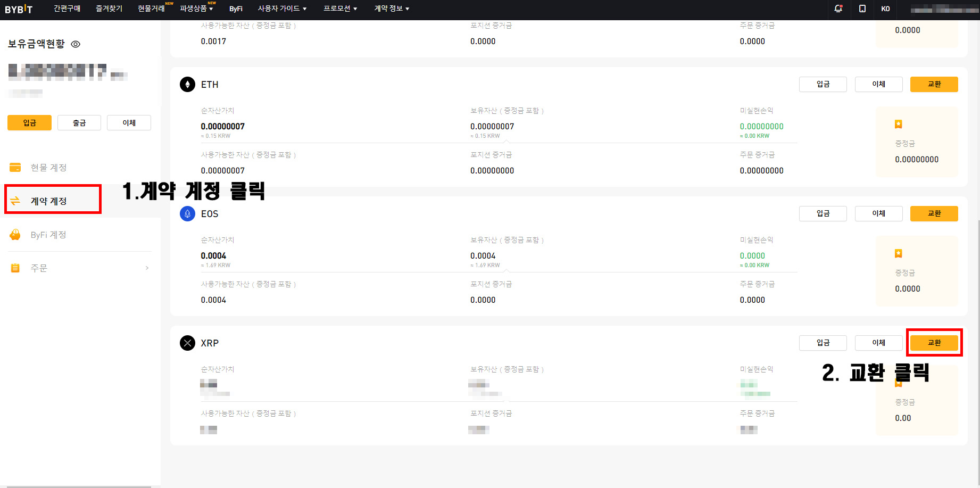
Task: Open the 프로모션 dropdown
Action: [x=340, y=9]
